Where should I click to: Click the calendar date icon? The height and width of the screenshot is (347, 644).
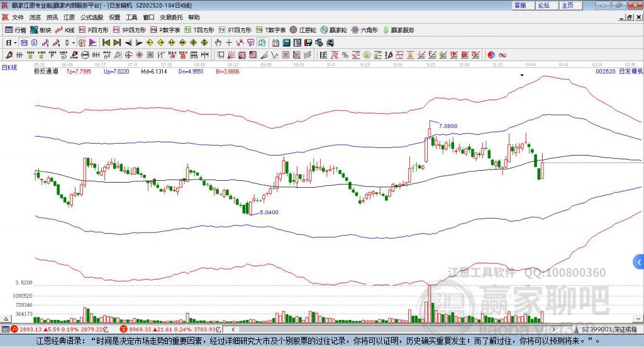pos(275,43)
